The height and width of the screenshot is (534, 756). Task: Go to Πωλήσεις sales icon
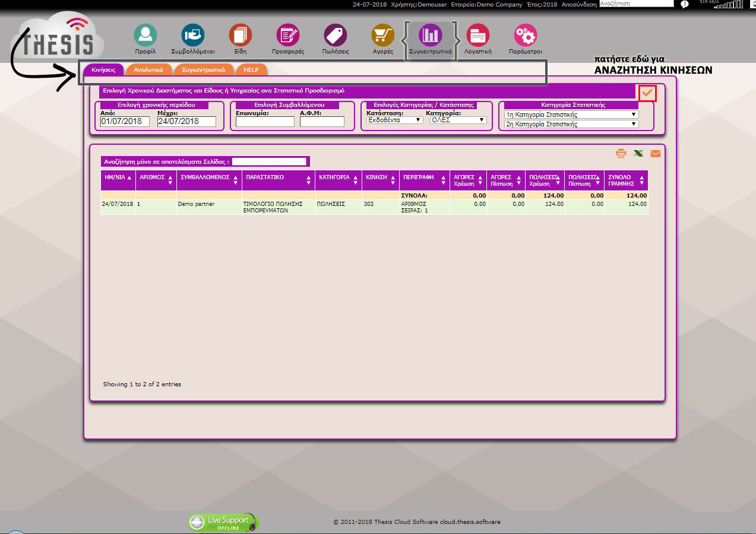point(336,36)
